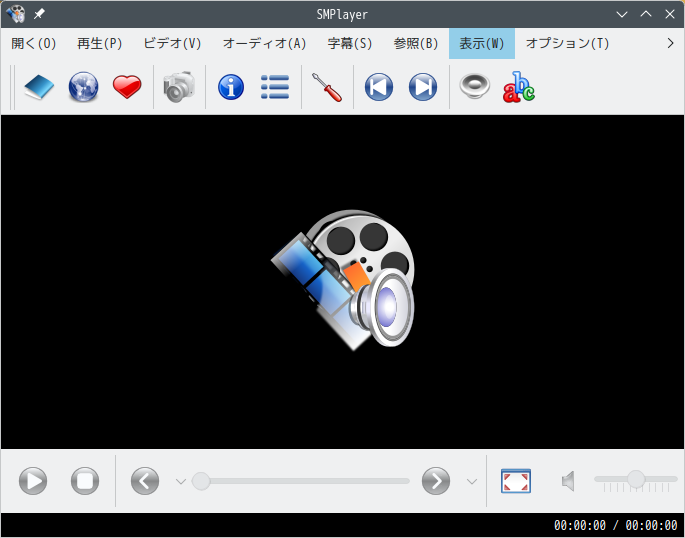Screen dimensions: 685x538
Task: Click the seek bar slider handle
Action: point(201,481)
